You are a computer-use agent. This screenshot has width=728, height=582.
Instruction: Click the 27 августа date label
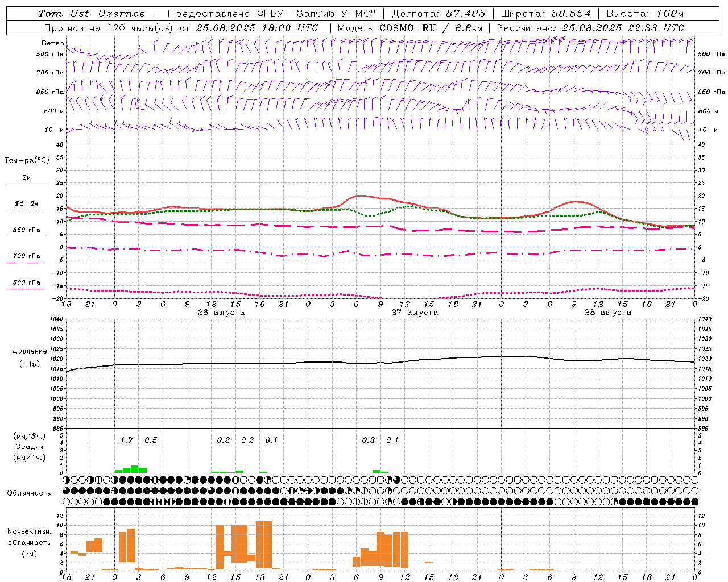pos(415,313)
